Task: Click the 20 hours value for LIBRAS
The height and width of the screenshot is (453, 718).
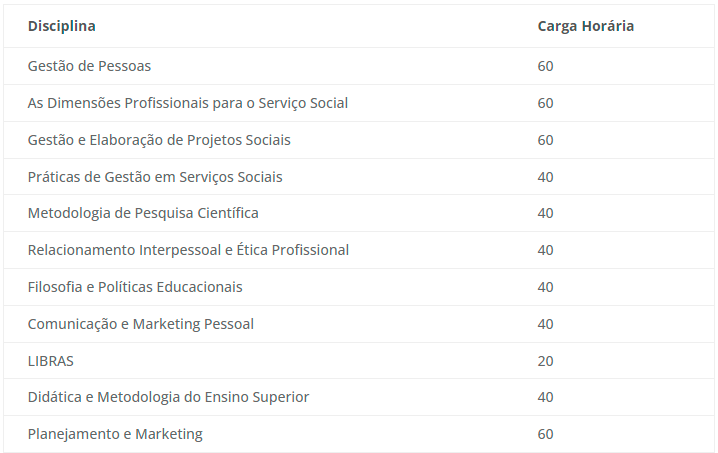Action: pos(545,361)
